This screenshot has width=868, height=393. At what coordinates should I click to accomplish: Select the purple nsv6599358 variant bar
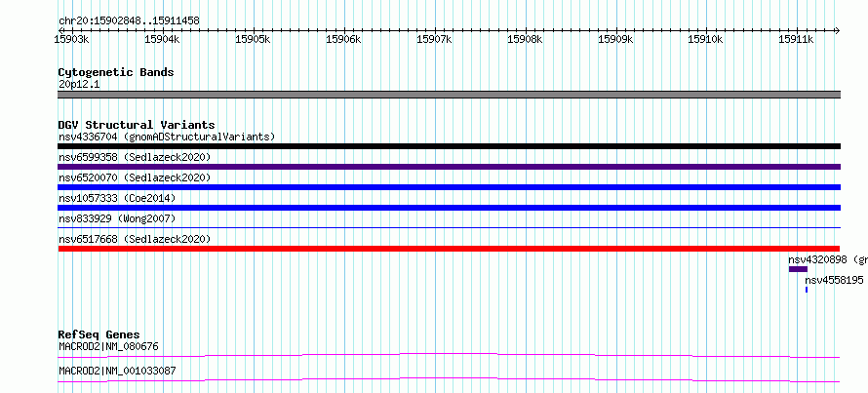[449, 167]
